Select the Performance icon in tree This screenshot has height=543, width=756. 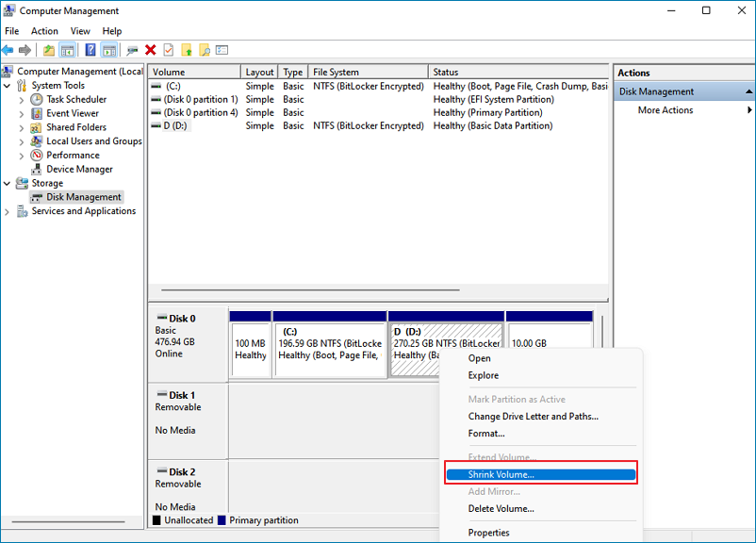click(x=37, y=155)
